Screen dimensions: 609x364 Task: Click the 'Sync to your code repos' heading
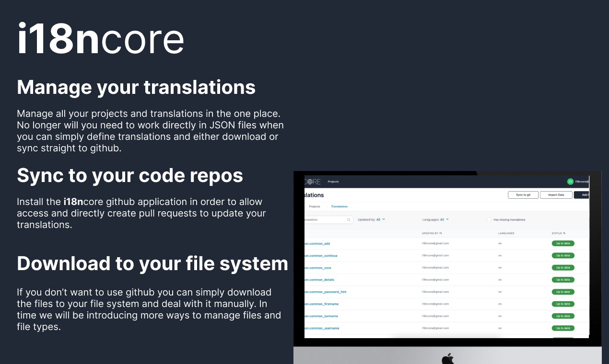tap(130, 175)
